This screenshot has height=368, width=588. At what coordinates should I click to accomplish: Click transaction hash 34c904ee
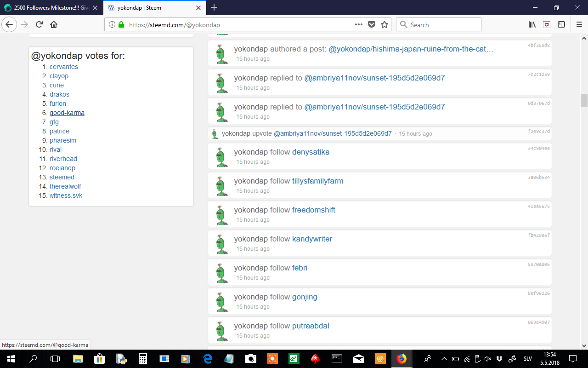(x=538, y=148)
